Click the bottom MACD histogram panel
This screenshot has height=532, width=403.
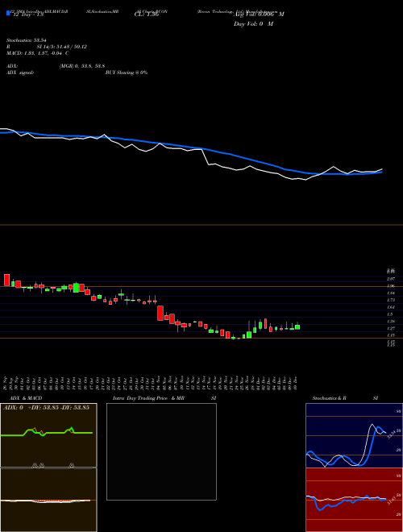pyautogui.click(x=48, y=500)
